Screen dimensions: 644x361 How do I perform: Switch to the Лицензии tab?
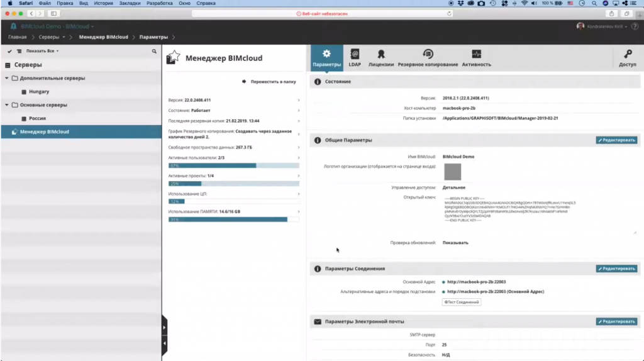click(x=380, y=58)
